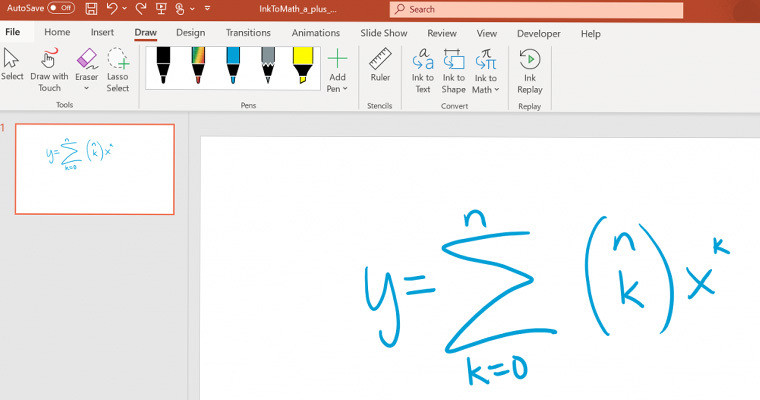The image size is (760, 400).
Task: Select the Eraser tool
Action: [87, 64]
